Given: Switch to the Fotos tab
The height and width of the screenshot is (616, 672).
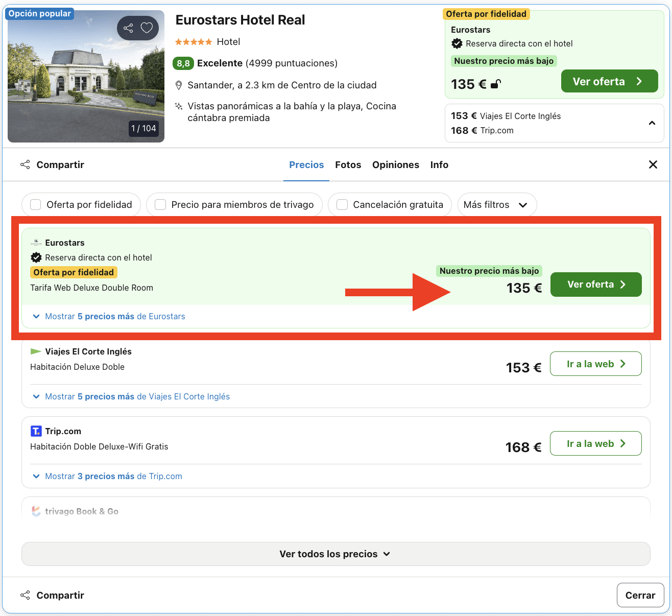Looking at the screenshot, I should tap(348, 164).
